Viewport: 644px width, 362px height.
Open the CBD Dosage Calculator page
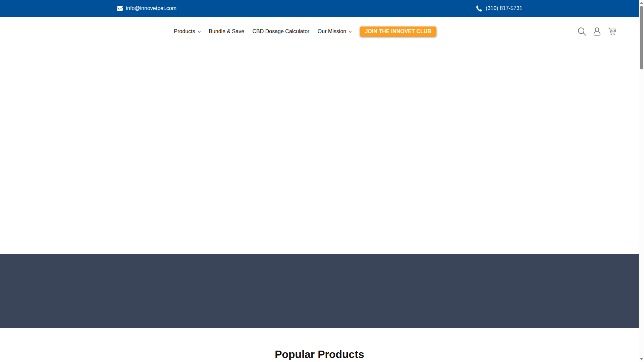(281, 31)
